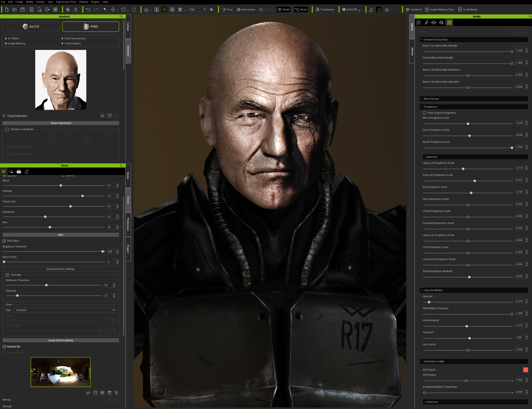
Task: Open the High quality dropdown
Action: [197, 9]
